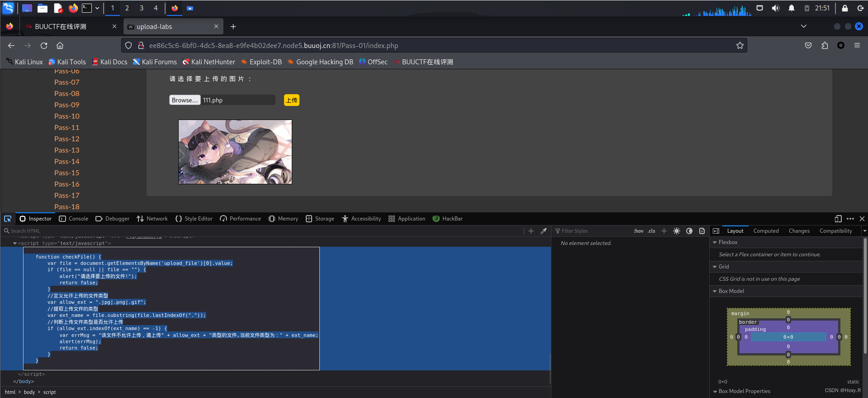Open Pass-10 link in sidebar
Viewport: 868px width, 398px height.
(67, 116)
